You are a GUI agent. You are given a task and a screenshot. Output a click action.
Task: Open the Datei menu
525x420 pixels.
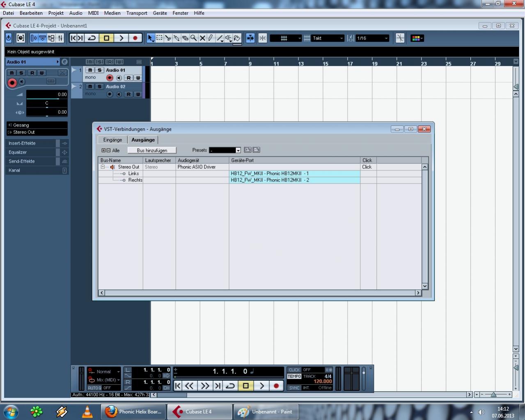8,13
